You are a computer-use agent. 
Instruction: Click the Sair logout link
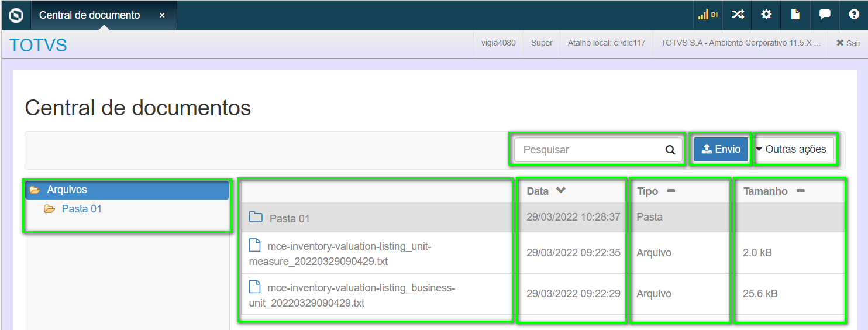(848, 43)
